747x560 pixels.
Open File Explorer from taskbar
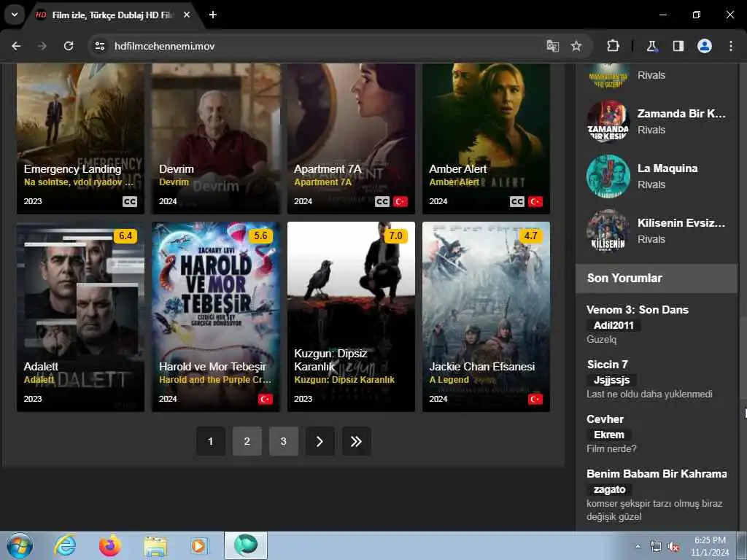click(155, 546)
